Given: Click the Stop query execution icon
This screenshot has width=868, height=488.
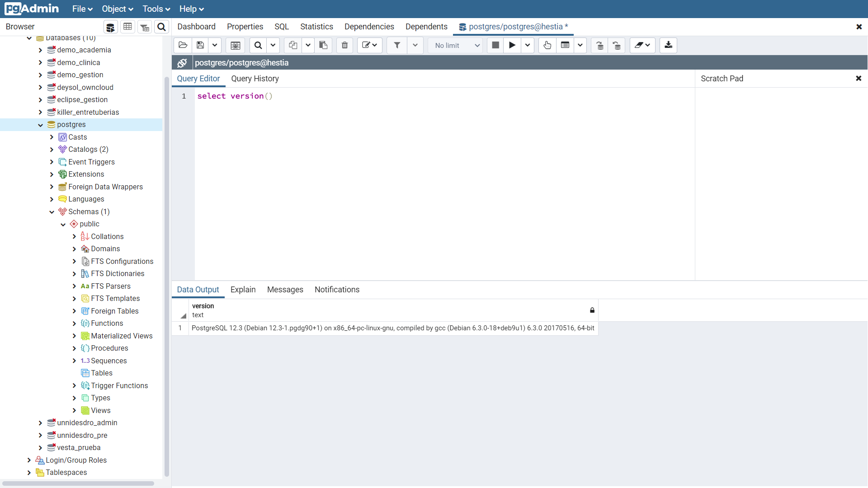Looking at the screenshot, I should (x=495, y=45).
